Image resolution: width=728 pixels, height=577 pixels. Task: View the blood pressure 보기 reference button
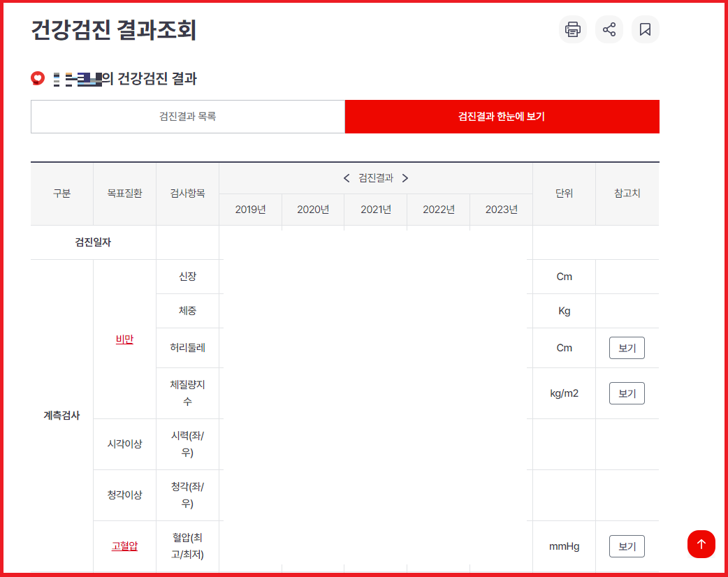626,546
